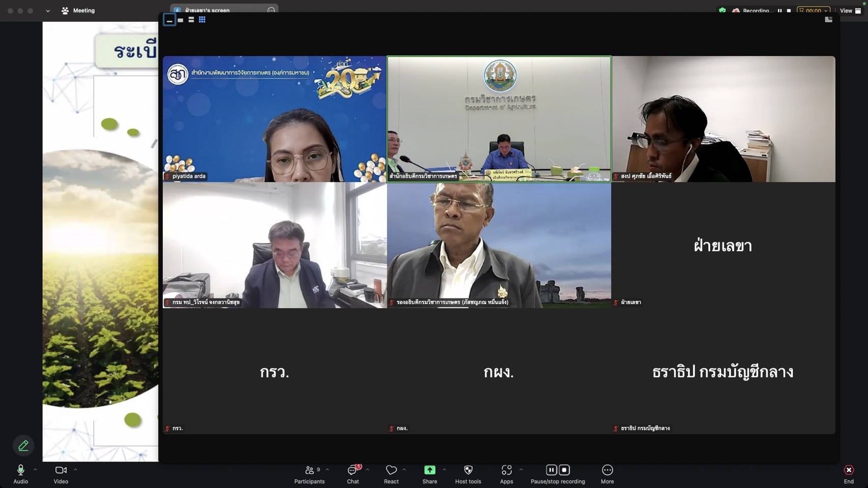Open the More options menu

(x=607, y=471)
